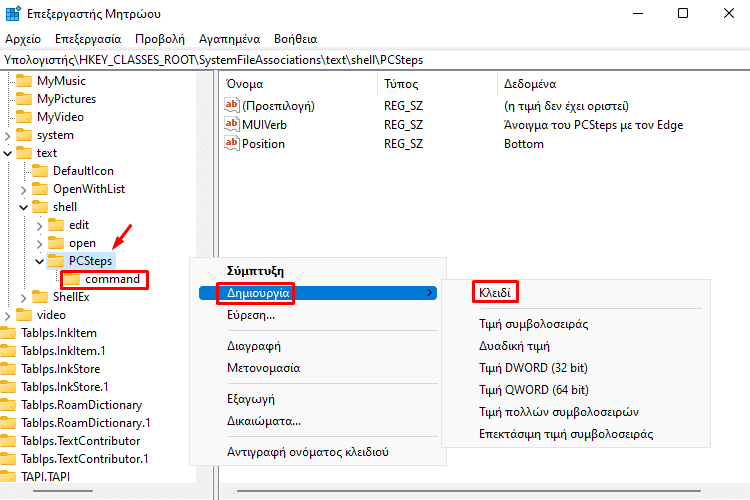The image size is (750, 500).
Task: Collapse the shell key
Action: point(23,208)
